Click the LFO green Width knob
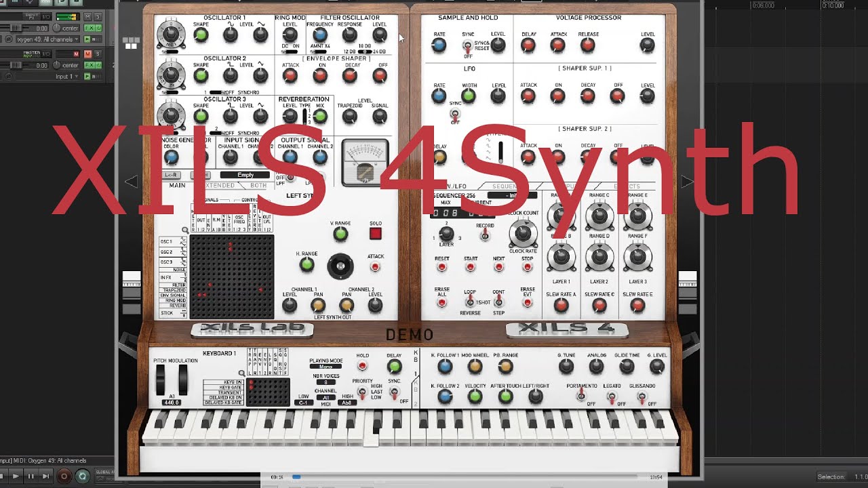The image size is (868, 488). [x=469, y=96]
